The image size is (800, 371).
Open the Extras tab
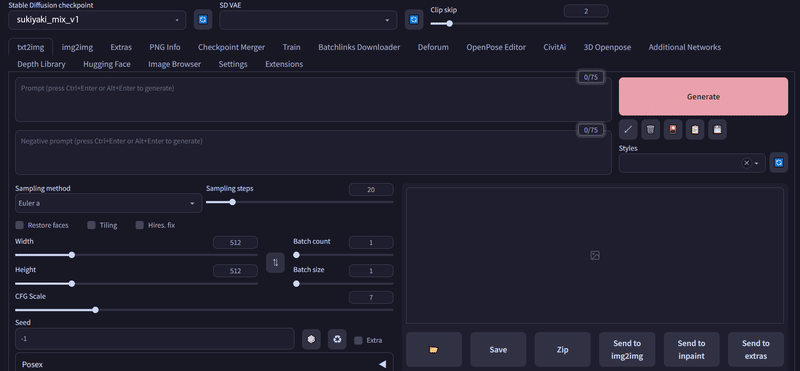(121, 47)
